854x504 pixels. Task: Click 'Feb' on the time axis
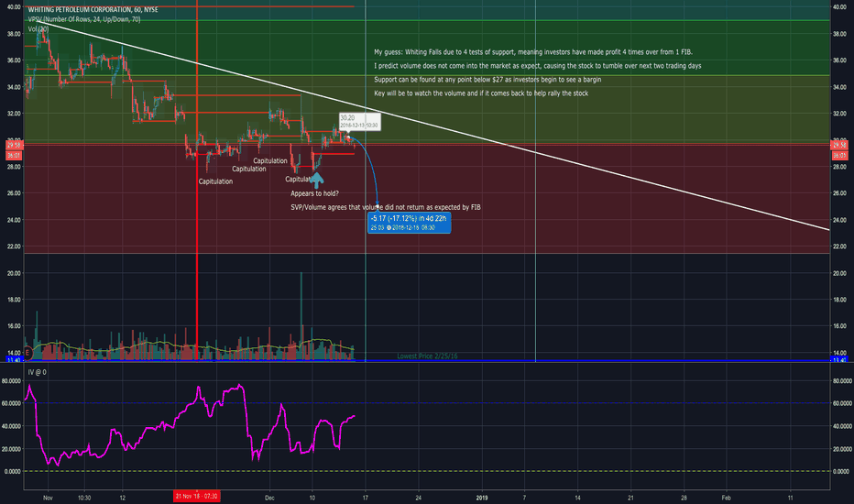coord(726,498)
